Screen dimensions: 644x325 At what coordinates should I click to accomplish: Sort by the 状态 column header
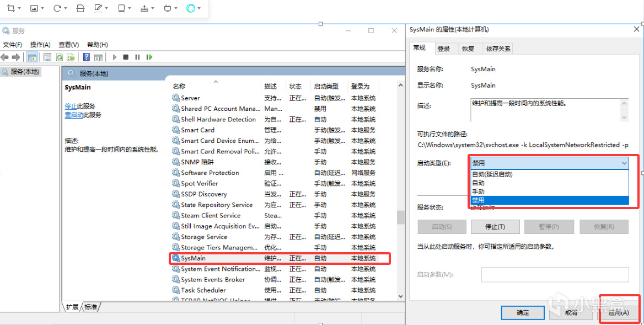298,86
